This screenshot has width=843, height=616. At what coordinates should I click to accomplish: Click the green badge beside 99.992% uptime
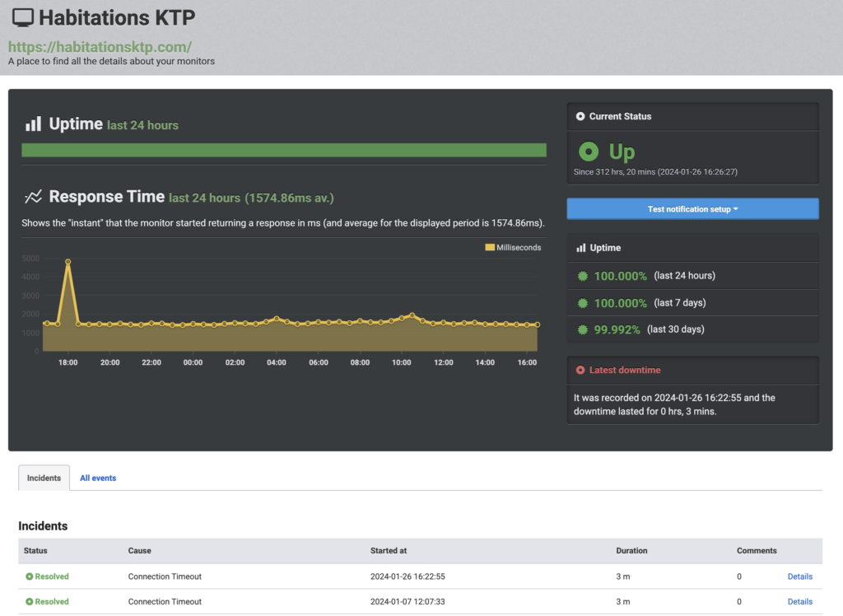point(583,329)
